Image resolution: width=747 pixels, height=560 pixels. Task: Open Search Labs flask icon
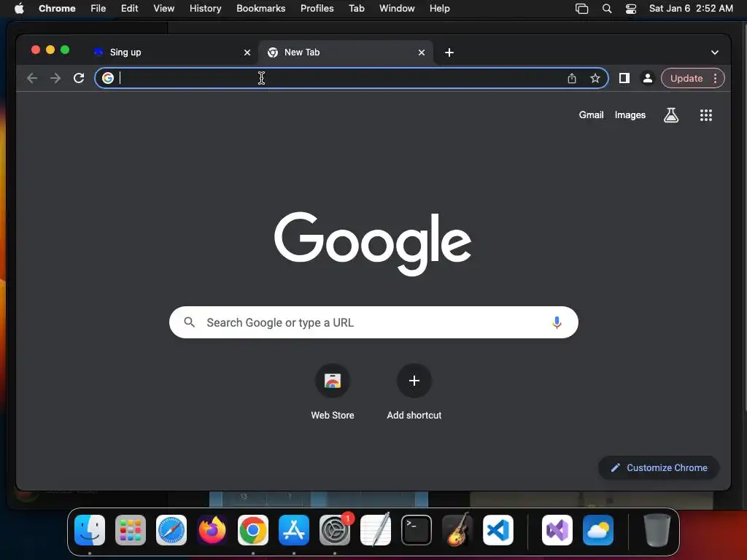[671, 114]
